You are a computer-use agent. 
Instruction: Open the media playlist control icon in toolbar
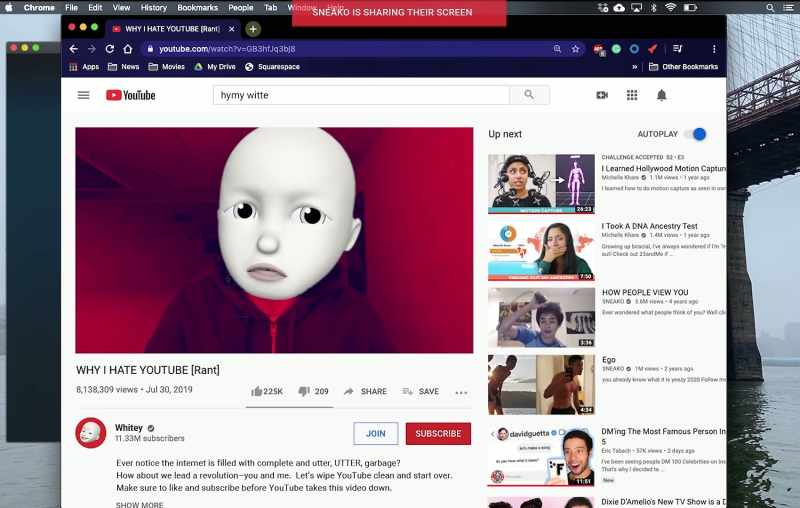click(678, 48)
